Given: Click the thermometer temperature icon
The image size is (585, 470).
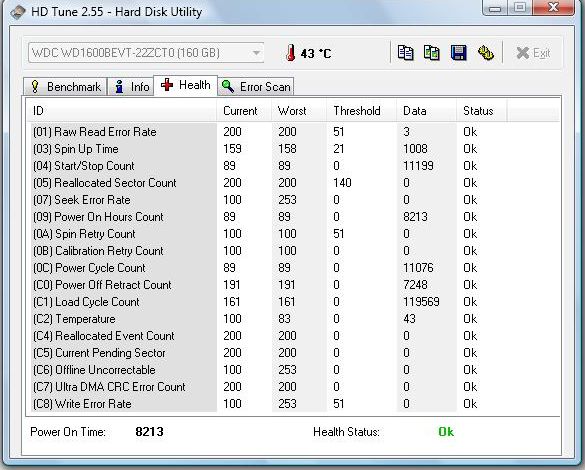Looking at the screenshot, I should click(x=290, y=53).
